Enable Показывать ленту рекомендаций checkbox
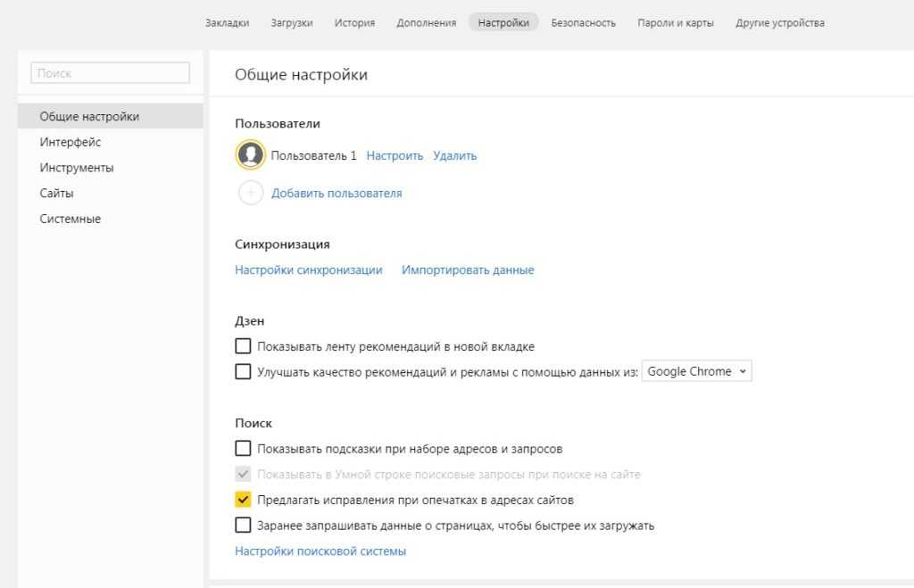The height and width of the screenshot is (588, 914). pos(243,346)
